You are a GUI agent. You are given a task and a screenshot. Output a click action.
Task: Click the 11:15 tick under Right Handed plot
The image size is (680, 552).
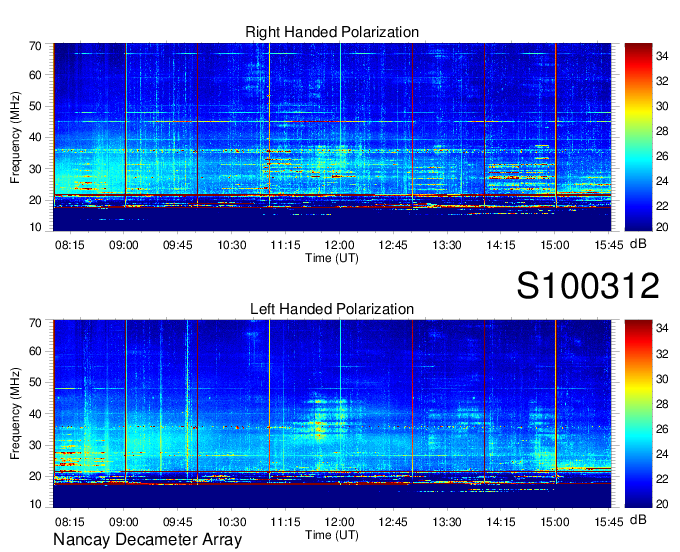point(285,245)
